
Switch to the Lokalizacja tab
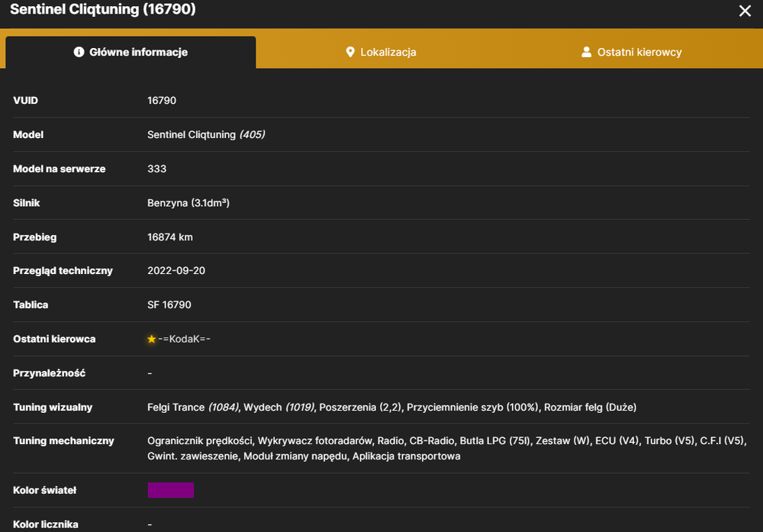[x=381, y=52]
